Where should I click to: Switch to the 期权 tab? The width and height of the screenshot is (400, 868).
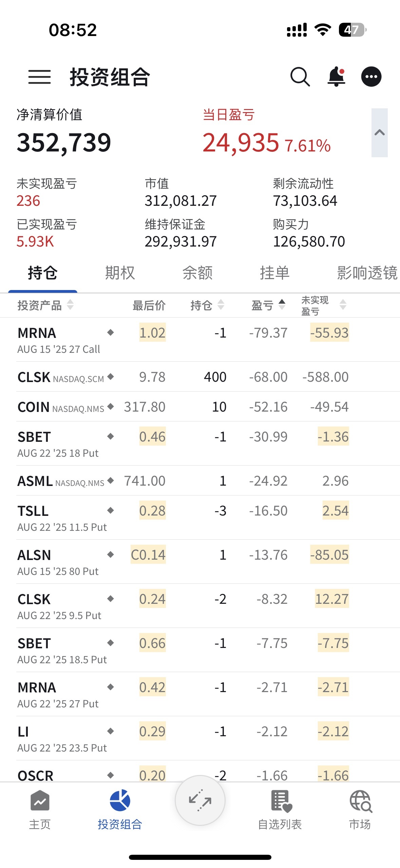(120, 273)
